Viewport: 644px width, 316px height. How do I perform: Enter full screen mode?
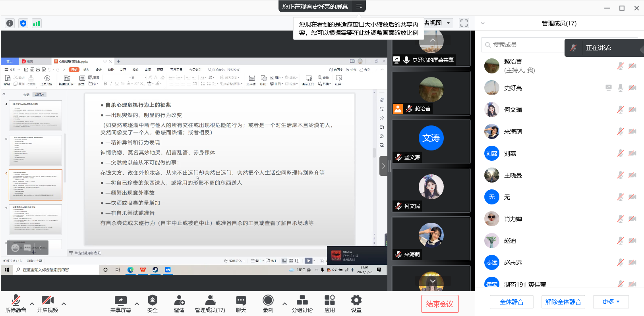[464, 23]
